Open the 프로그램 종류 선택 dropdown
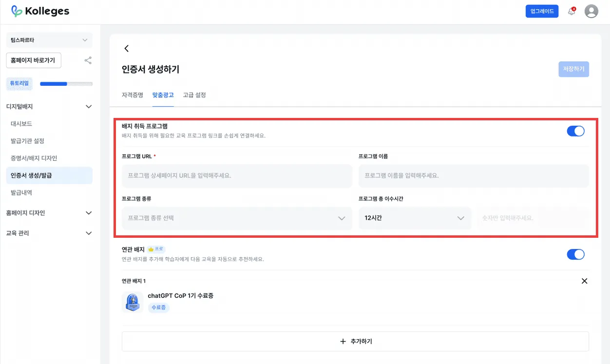610x364 pixels. (237, 218)
